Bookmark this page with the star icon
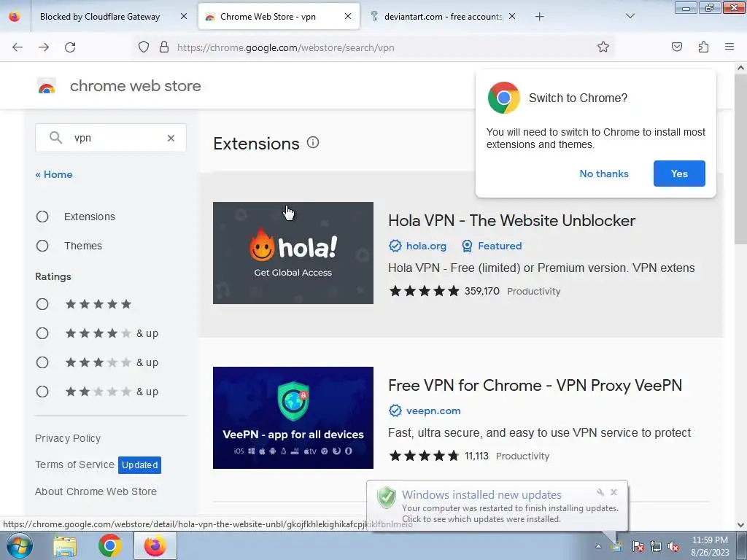 (603, 47)
